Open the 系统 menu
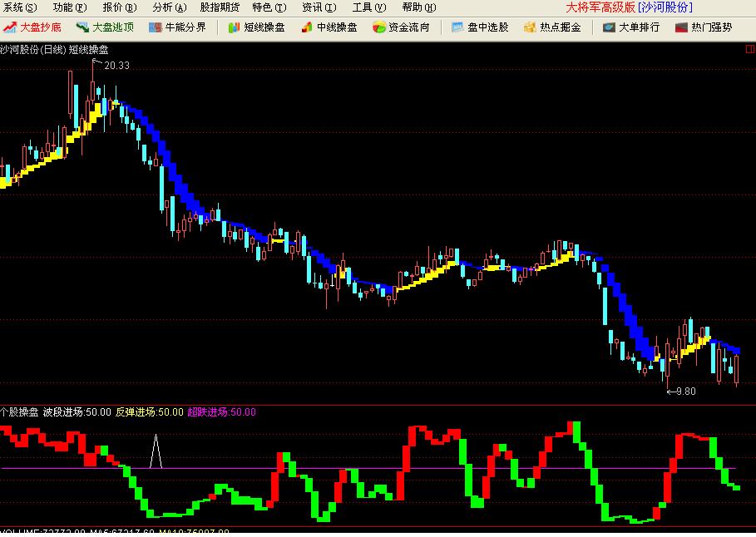The height and width of the screenshot is (537, 756). [x=18, y=7]
